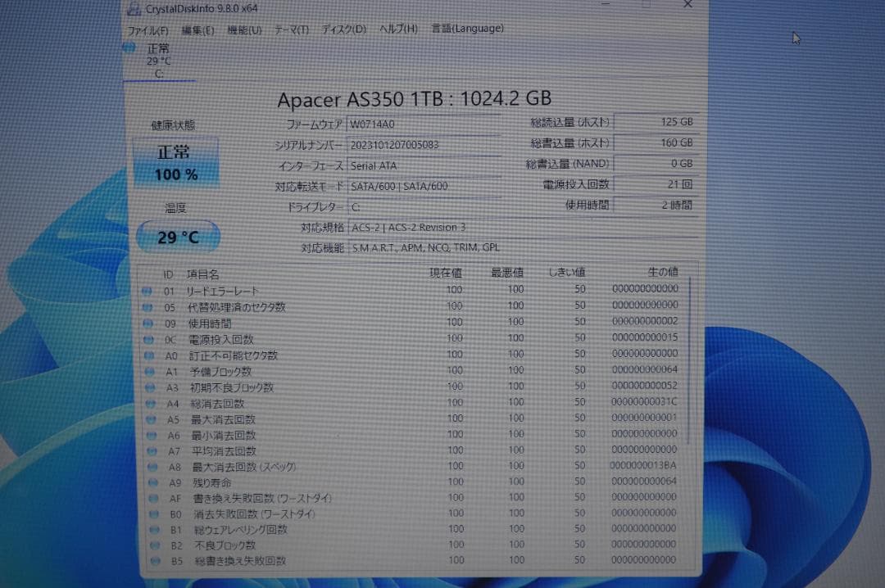Select raw value 000000000015 in row 0C
The height and width of the screenshot is (588, 885).
pyautogui.click(x=645, y=337)
